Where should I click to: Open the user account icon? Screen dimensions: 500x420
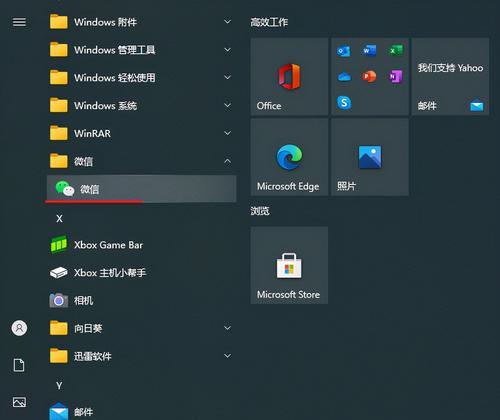click(19, 328)
